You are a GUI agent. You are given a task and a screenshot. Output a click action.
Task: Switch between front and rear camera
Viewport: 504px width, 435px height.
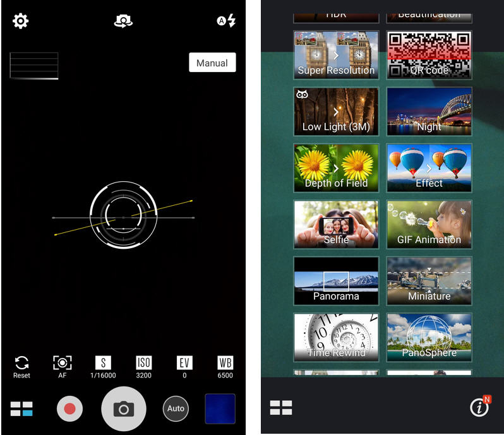(x=123, y=21)
